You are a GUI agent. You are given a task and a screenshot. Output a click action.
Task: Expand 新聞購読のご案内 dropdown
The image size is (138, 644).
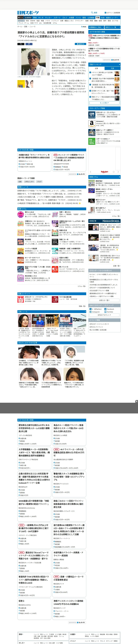pyautogui.click(x=96, y=27)
